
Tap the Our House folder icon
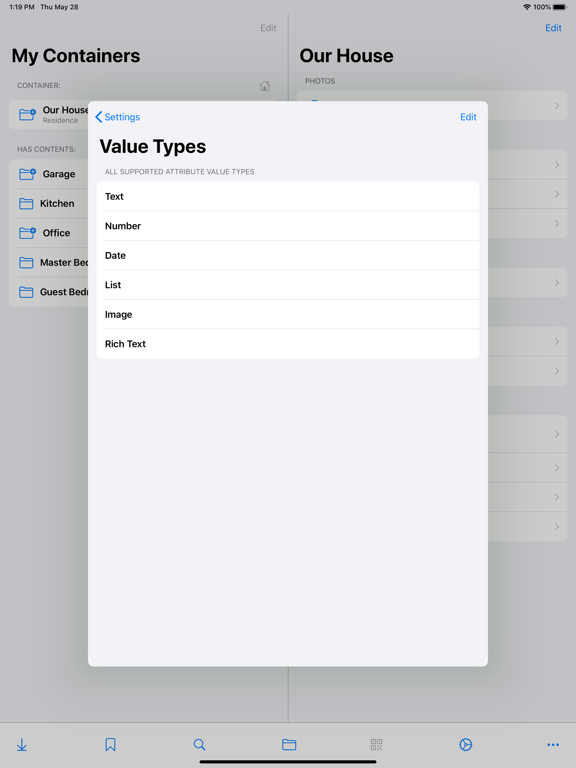point(27,115)
